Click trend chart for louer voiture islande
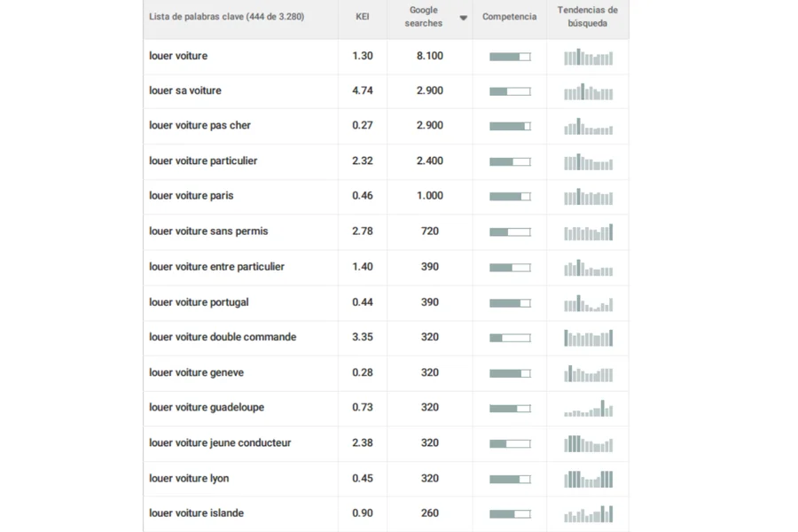 588,514
